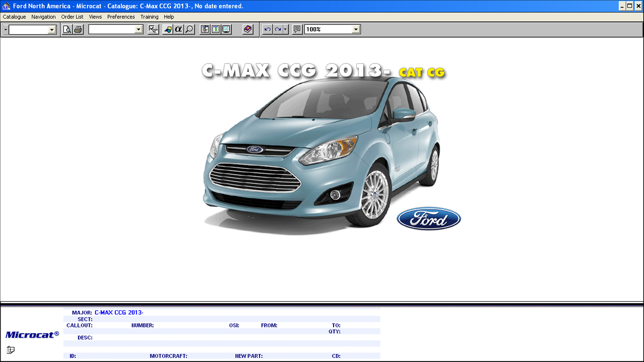Click the Ford oval logo

(429, 219)
